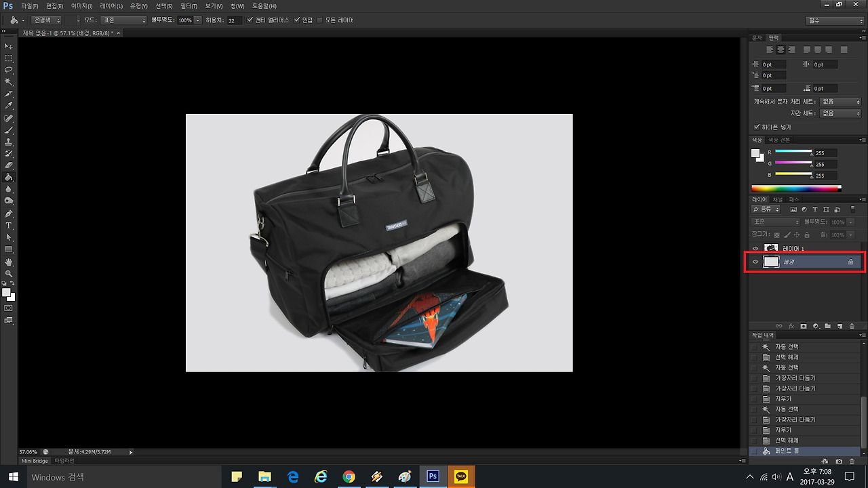Select the Brush tool
Screen dimensions: 868x488
(9, 130)
